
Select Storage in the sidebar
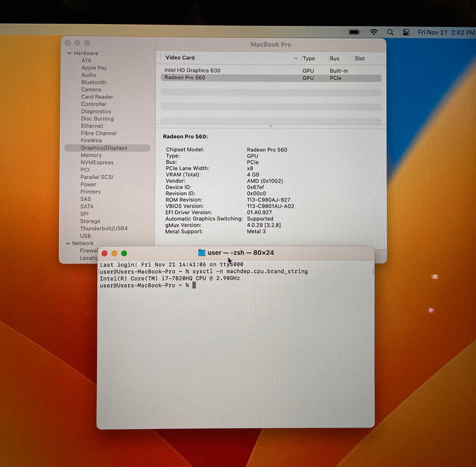tap(90, 221)
